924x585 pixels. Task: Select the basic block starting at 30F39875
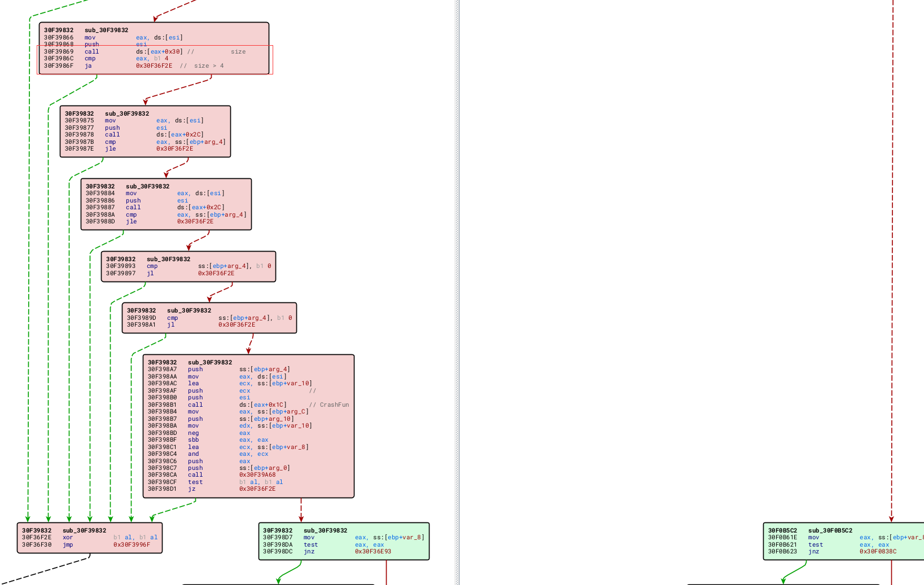[145, 131]
